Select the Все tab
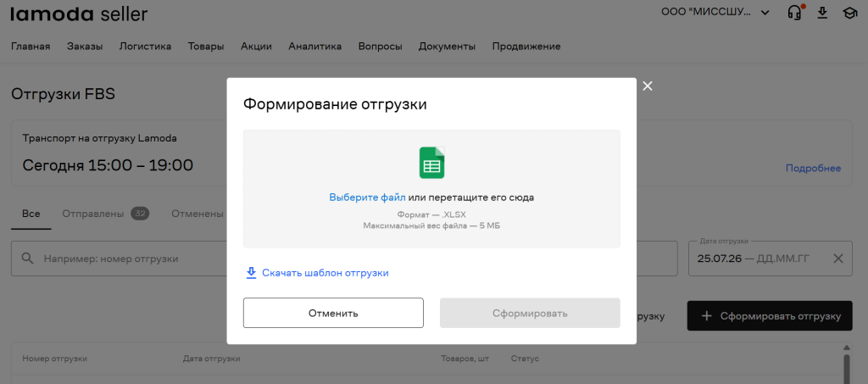 [x=31, y=214]
